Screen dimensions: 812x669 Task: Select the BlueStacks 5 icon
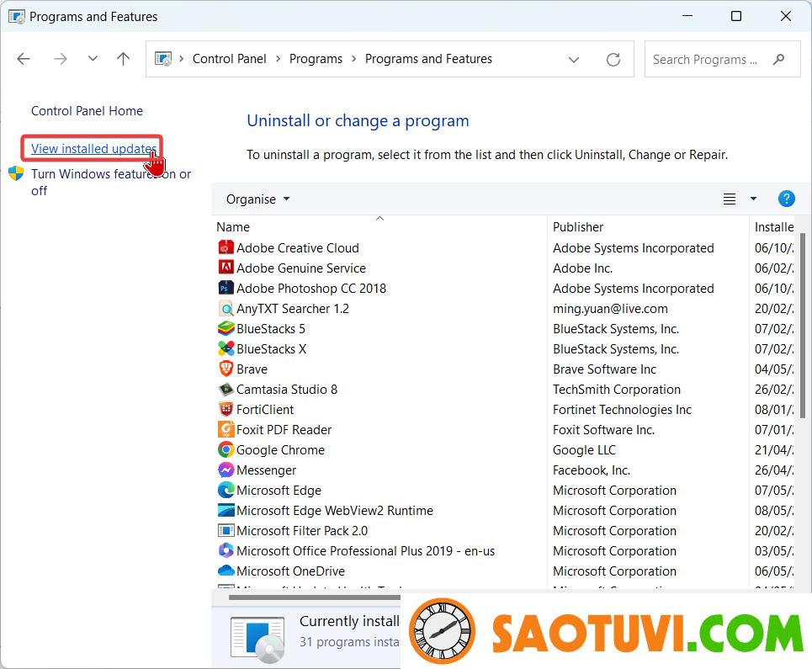(226, 329)
